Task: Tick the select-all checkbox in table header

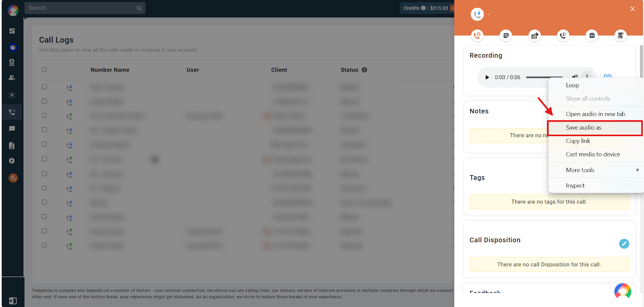Action: click(44, 69)
